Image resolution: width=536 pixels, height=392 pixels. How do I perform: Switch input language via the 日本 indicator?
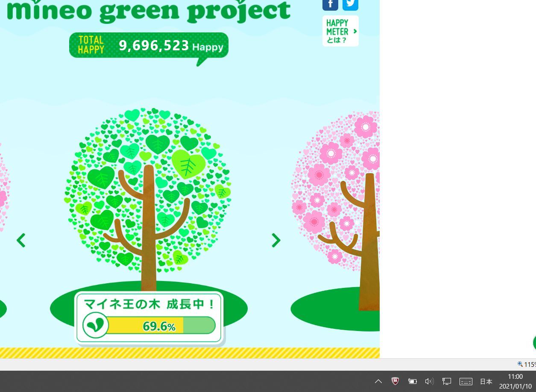486,381
